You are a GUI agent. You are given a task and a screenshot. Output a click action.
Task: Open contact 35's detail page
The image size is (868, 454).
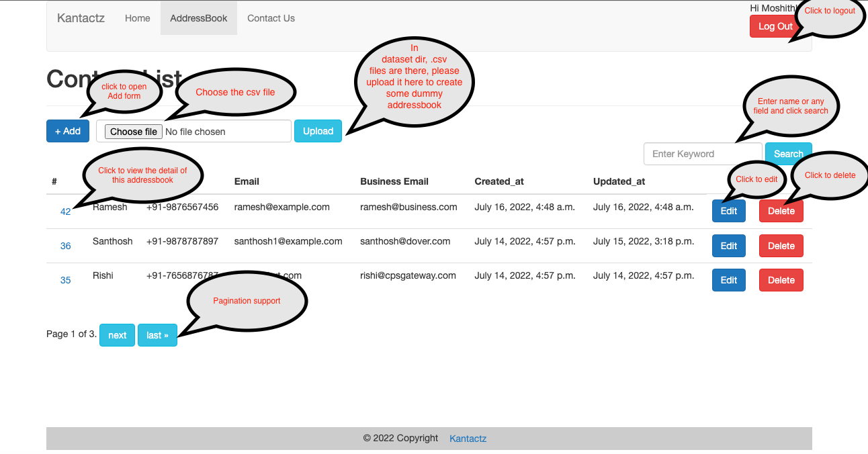[65, 280]
